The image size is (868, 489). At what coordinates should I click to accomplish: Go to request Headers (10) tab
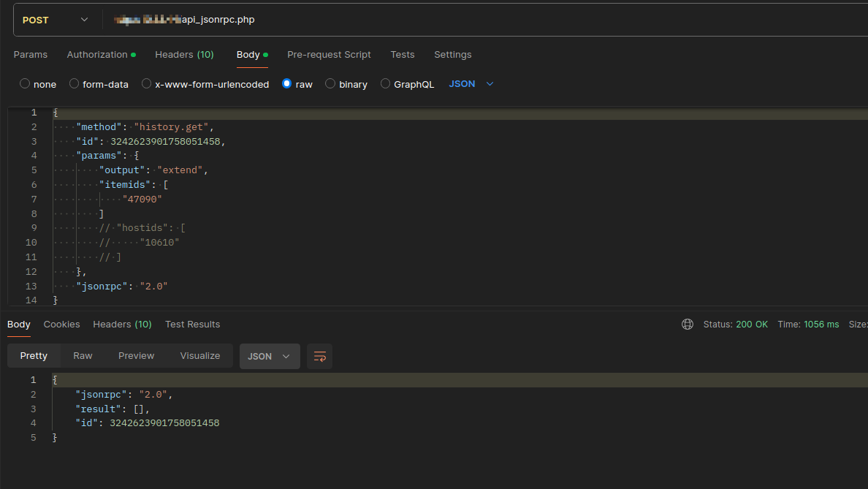[x=184, y=55]
